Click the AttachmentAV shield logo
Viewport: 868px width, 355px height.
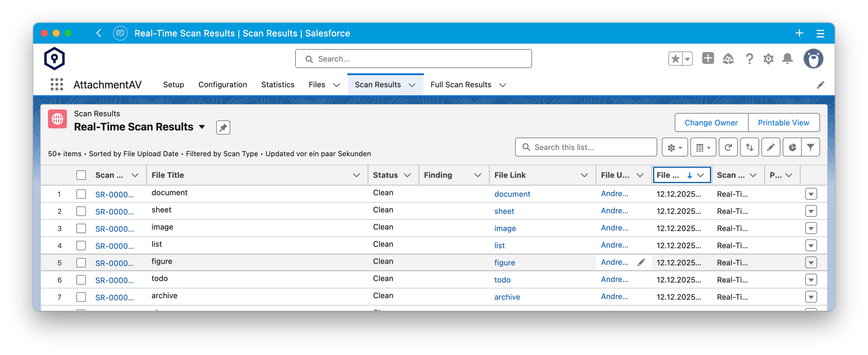coord(54,59)
